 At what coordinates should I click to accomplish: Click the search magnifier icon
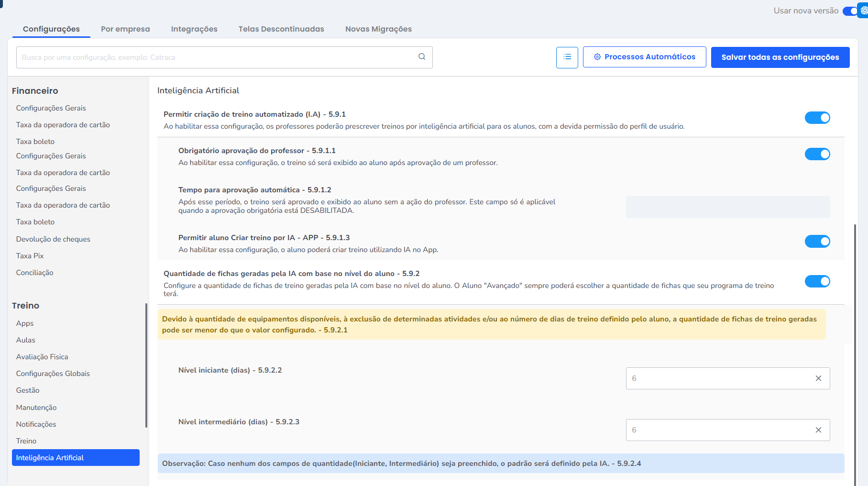tap(422, 57)
